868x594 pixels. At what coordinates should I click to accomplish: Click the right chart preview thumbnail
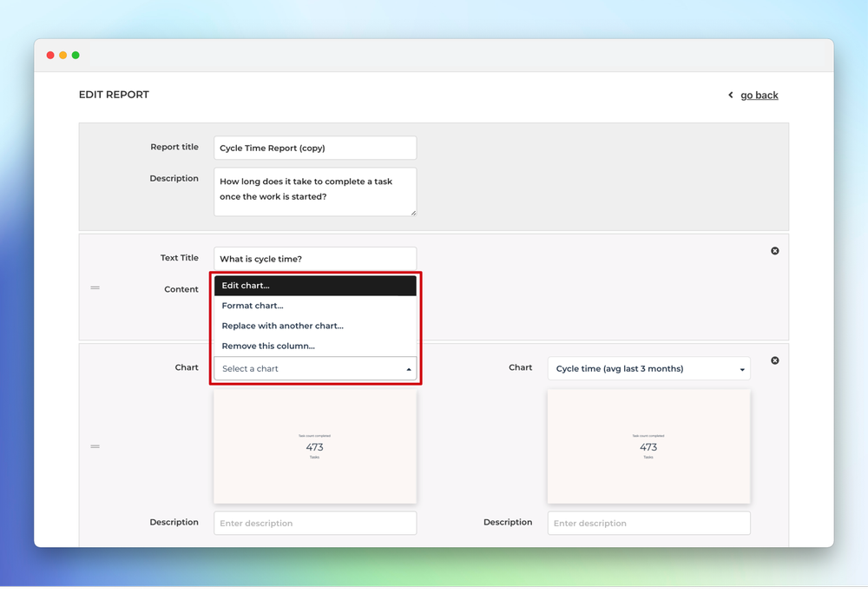(648, 446)
